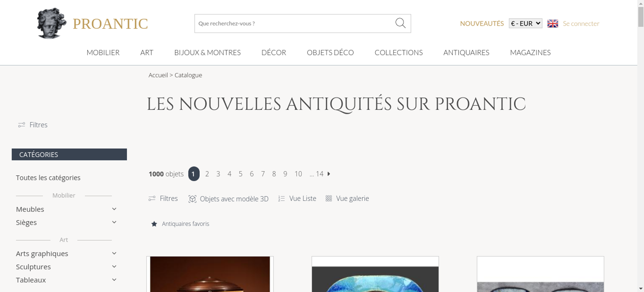Expand the Sièges category
Image resolution: width=644 pixels, height=292 pixels.
tap(114, 222)
